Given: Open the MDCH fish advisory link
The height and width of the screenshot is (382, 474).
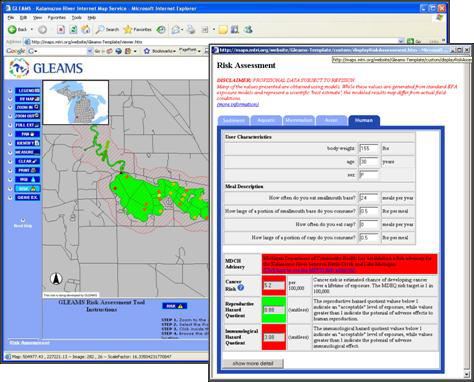Looking at the screenshot, I should pyautogui.click(x=309, y=270).
